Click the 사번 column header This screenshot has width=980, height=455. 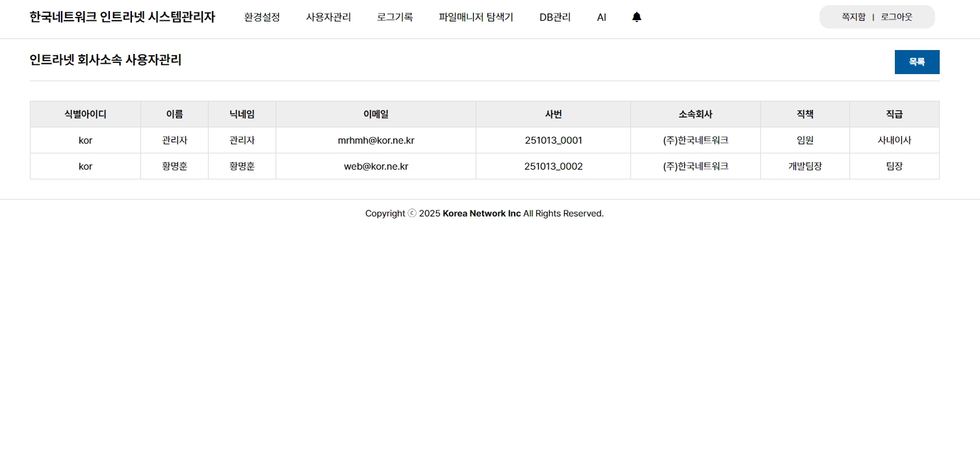click(x=553, y=114)
